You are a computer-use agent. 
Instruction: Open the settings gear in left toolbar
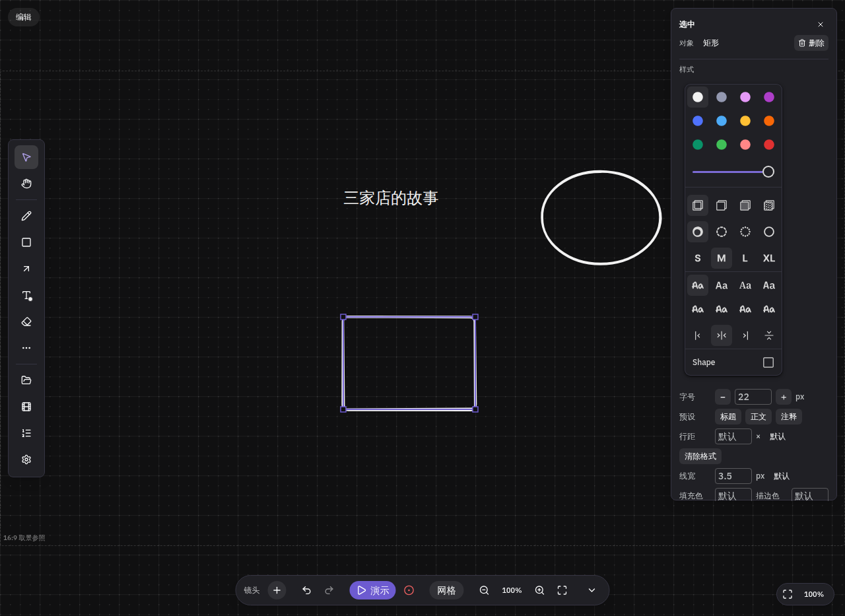click(x=26, y=460)
